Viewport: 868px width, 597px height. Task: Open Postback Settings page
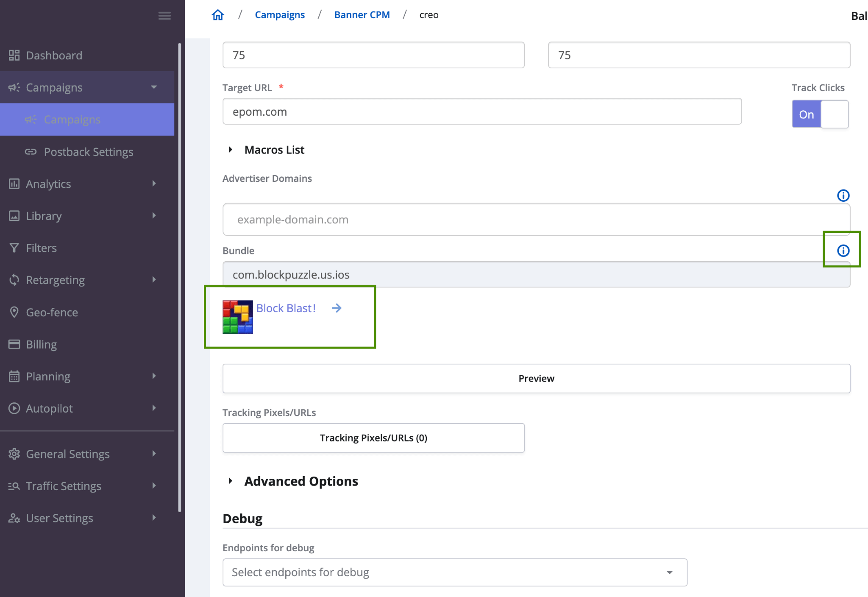click(x=87, y=152)
